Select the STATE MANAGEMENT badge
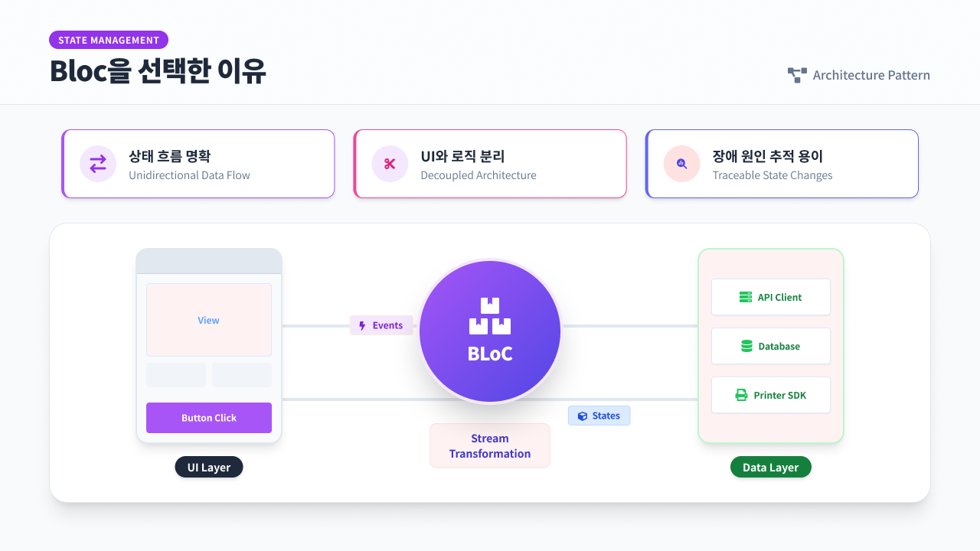Screen dimensions: 980x551 pyautogui.click(x=109, y=40)
